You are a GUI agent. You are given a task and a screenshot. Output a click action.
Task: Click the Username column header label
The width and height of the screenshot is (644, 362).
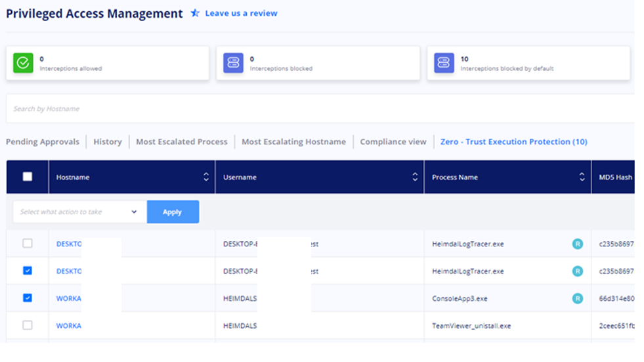(240, 177)
